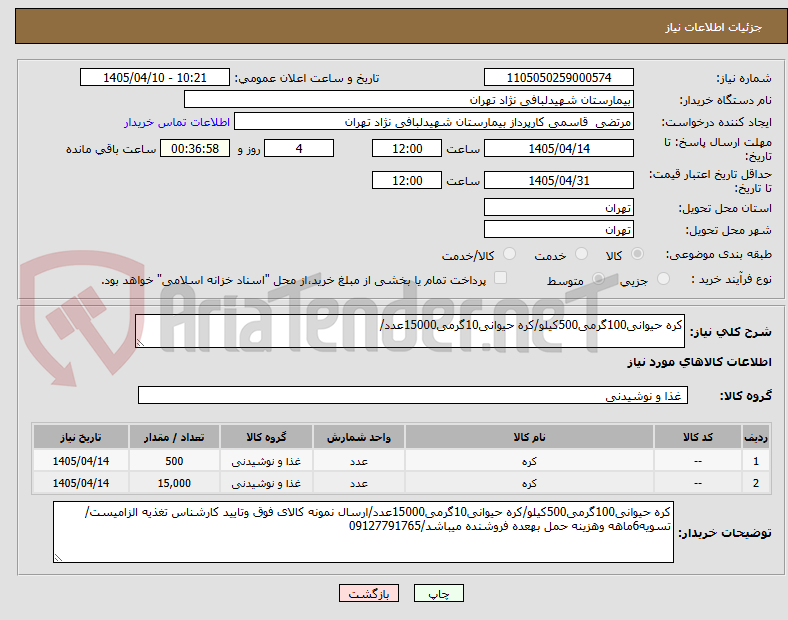This screenshot has height=620, width=788.
Task: Click the ردیف column header
Action: (x=755, y=437)
